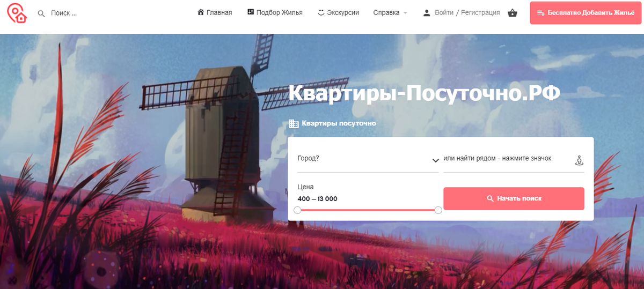Viewport: 644px width, 289px height.
Task: Go to the Главная menu item
Action: tap(215, 13)
